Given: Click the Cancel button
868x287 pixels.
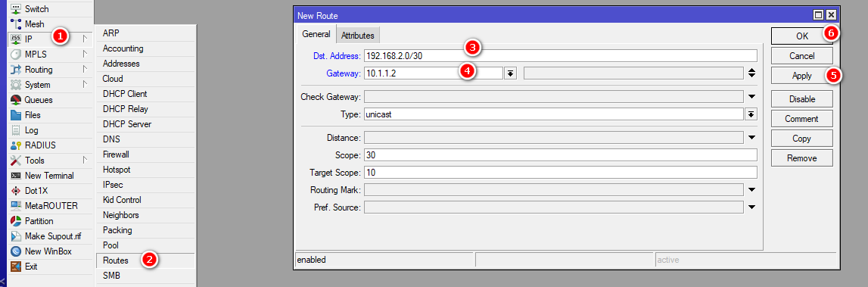Looking at the screenshot, I should 801,56.
